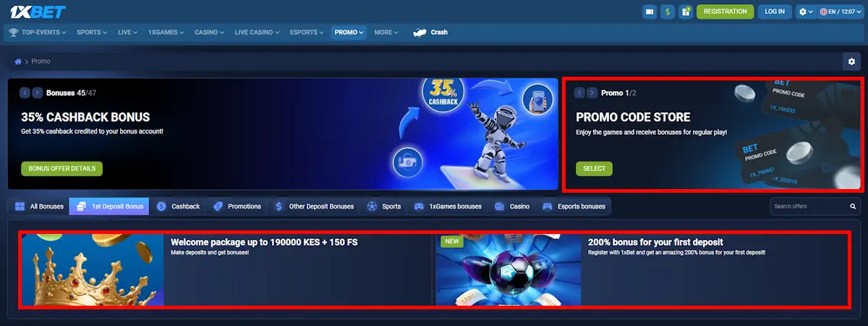868x326 pixels.
Task: Open the PROMO menu
Action: pyautogui.click(x=349, y=33)
